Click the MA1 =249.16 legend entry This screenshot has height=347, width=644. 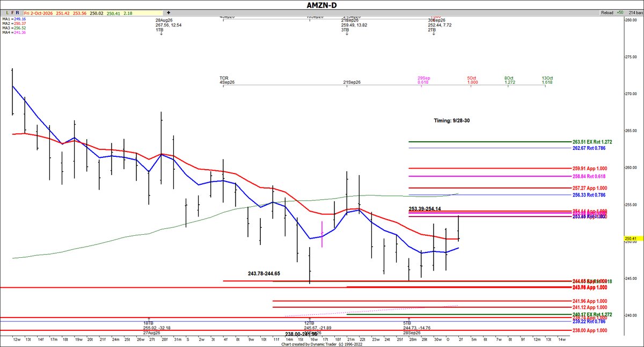(x=13, y=19)
